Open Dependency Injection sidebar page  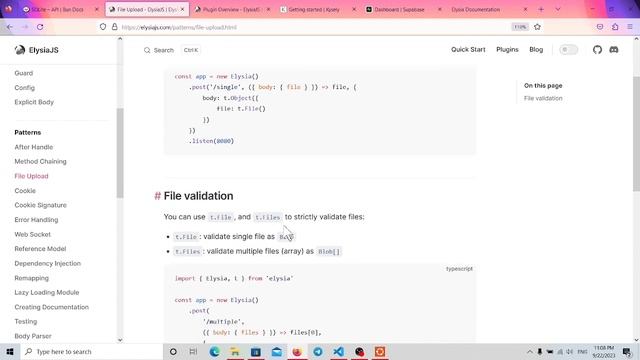point(47,263)
